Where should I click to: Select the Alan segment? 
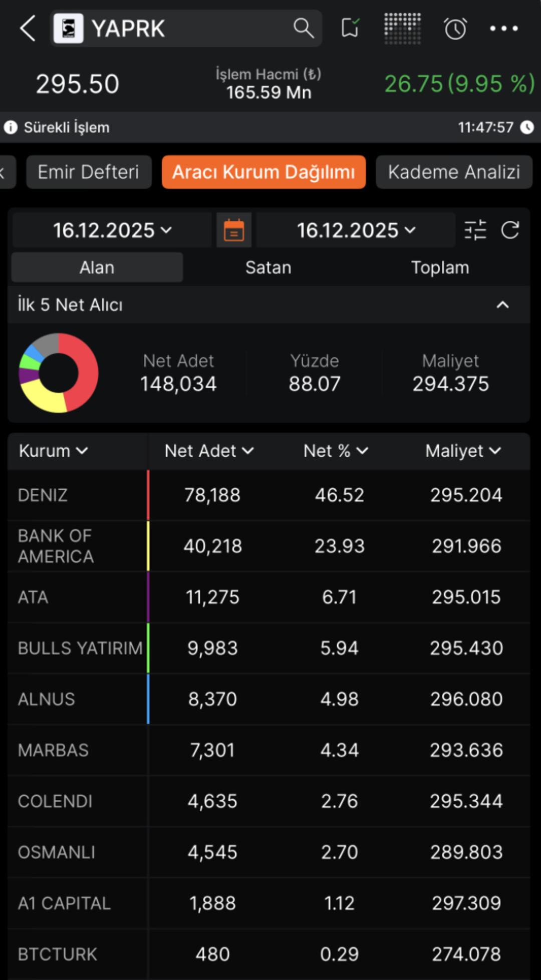(x=97, y=267)
